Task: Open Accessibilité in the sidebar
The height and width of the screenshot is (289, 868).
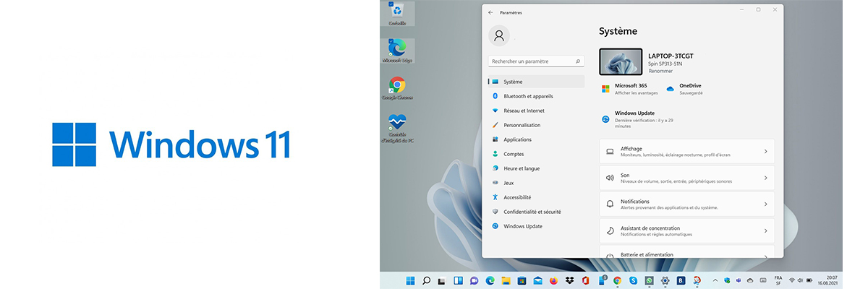Action: click(536, 197)
